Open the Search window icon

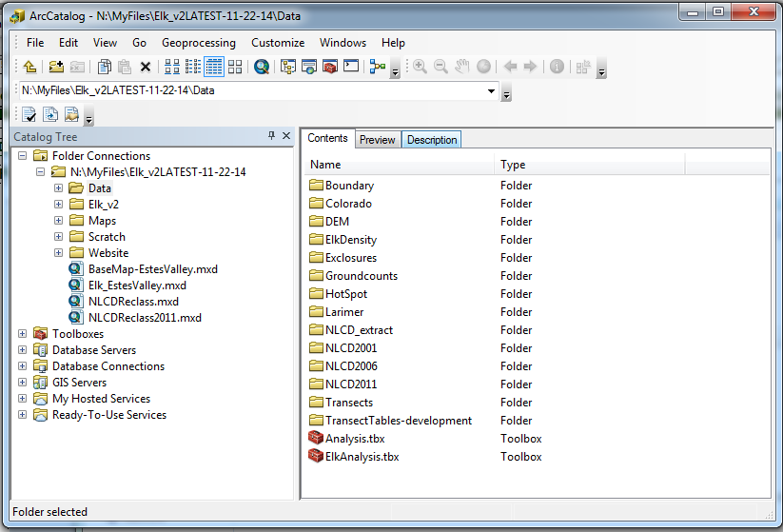pos(309,67)
